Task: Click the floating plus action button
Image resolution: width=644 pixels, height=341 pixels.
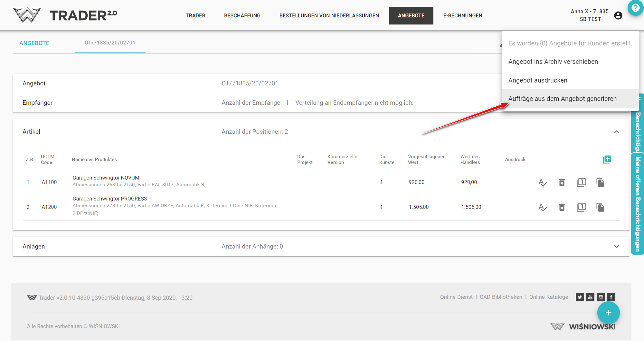Action: point(608,313)
